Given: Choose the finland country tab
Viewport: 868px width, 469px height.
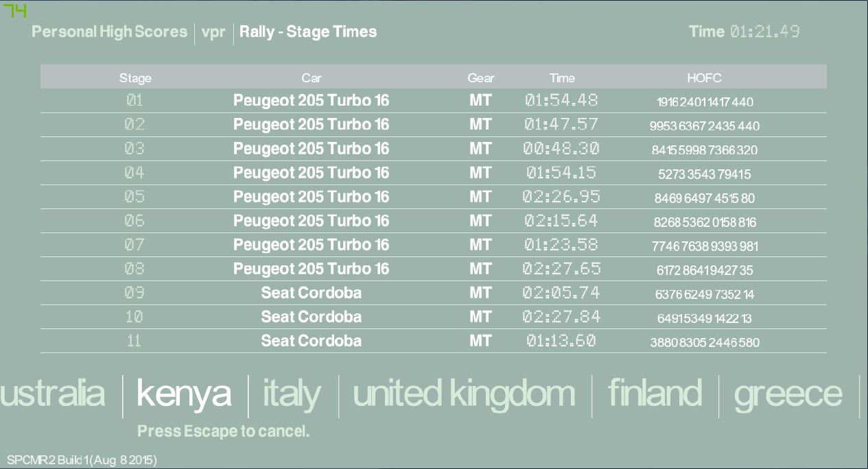Looking at the screenshot, I should [x=655, y=394].
